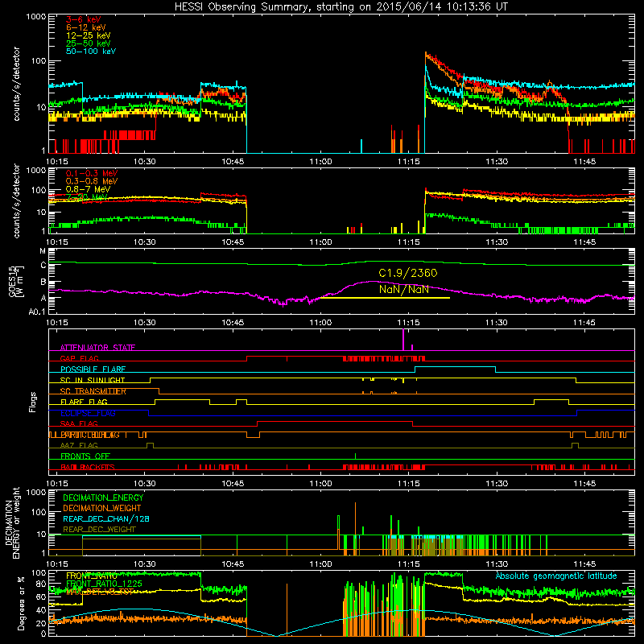644x644 pixels.
Task: Click the FRONT_RATIO_1225 legend label
Action: 104,584
